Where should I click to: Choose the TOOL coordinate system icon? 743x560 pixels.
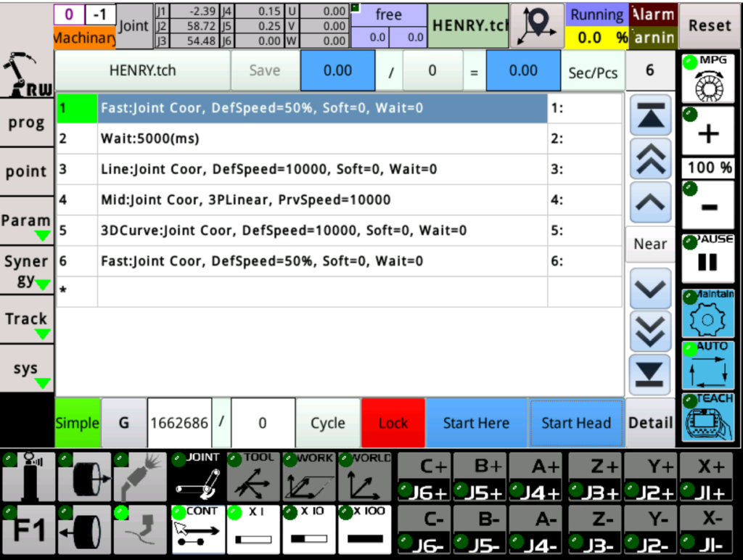coord(253,477)
